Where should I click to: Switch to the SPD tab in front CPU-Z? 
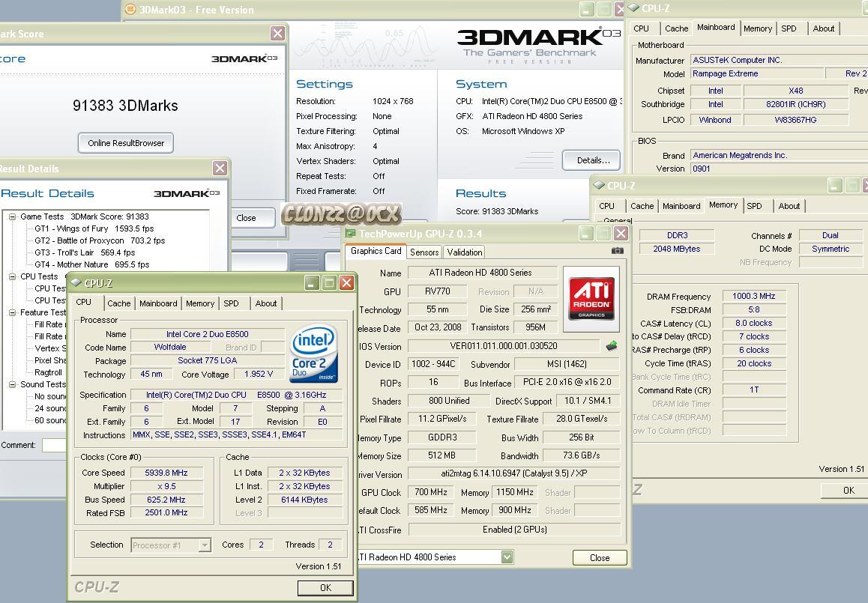pyautogui.click(x=232, y=303)
